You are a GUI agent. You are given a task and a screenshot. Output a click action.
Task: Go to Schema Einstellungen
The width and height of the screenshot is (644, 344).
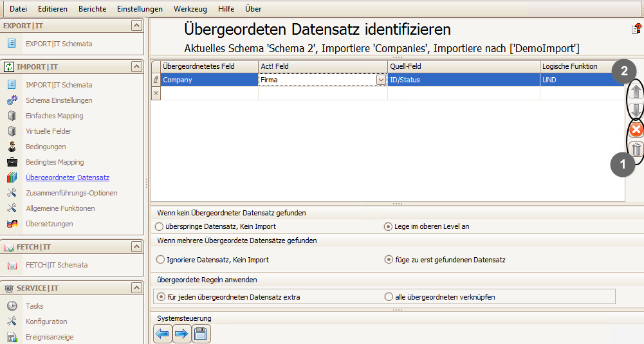(x=59, y=100)
